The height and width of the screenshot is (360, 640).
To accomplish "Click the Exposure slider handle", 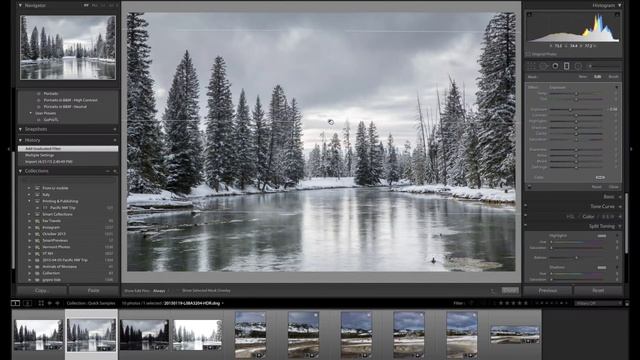I will click(571, 109).
